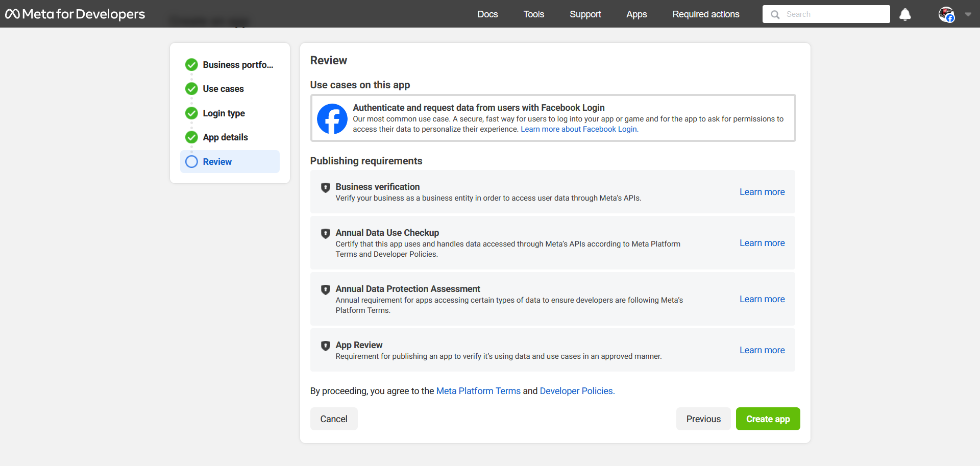Go to the Use cases step

coord(223,89)
